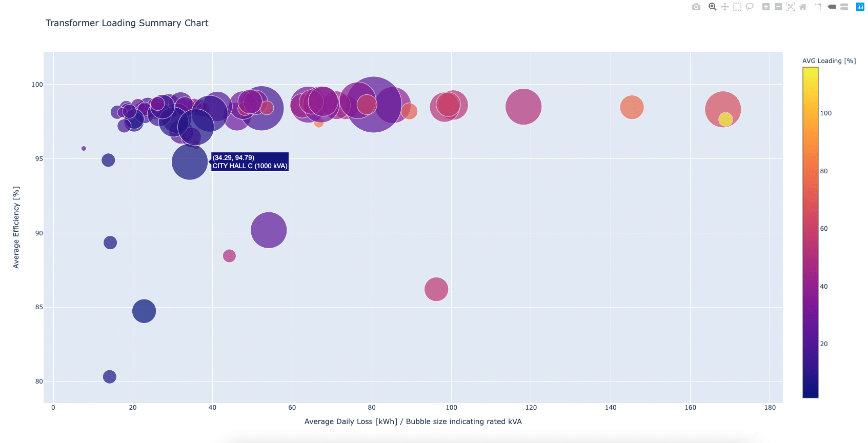868x443 pixels.
Task: Select the Zoom tool in modebar
Action: pos(713,7)
